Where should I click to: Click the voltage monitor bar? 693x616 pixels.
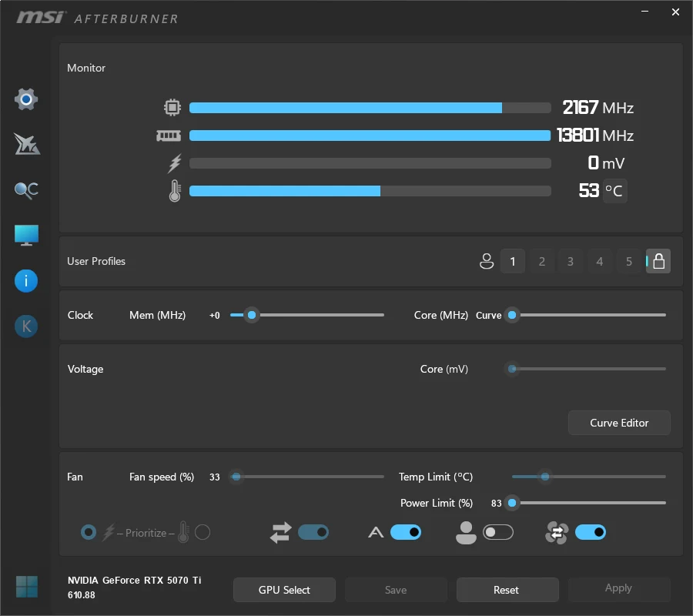pyautogui.click(x=370, y=163)
